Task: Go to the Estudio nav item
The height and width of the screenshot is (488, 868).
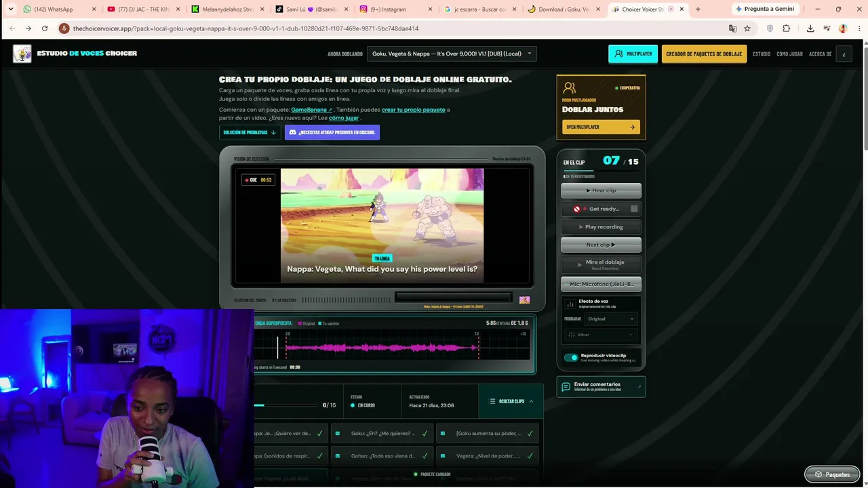Action: pyautogui.click(x=762, y=54)
